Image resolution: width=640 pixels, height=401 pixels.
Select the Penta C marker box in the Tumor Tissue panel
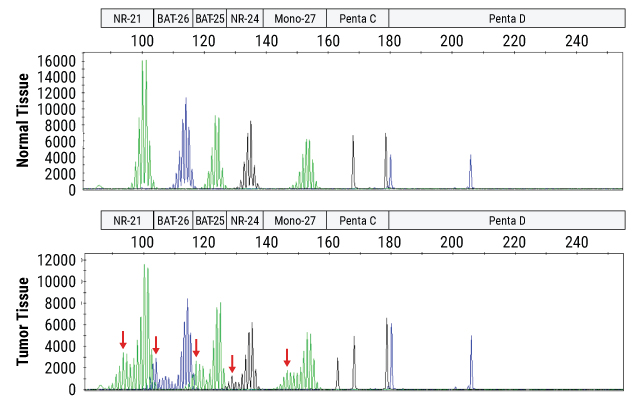tap(358, 220)
